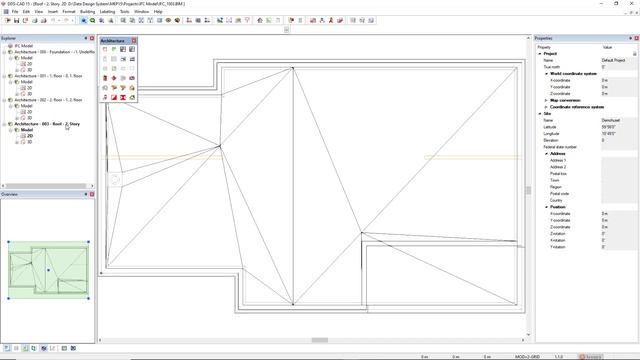Edit the Site Longitude value field
Viewport: 640px width, 360px height.
[x=618, y=134]
